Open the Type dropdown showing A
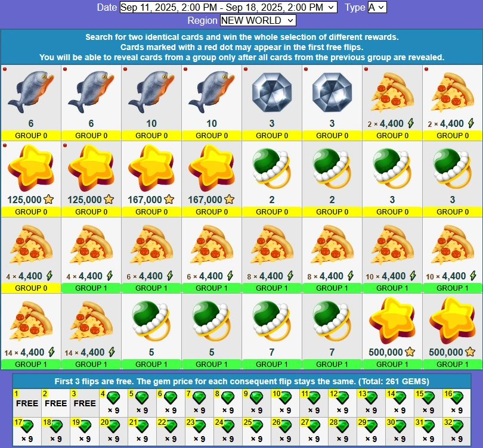Screen dimensions: 483x448 point(377,7)
